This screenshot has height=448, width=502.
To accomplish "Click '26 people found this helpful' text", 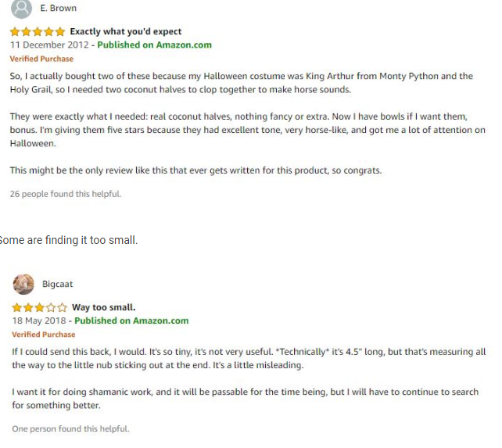I will click(x=66, y=194).
